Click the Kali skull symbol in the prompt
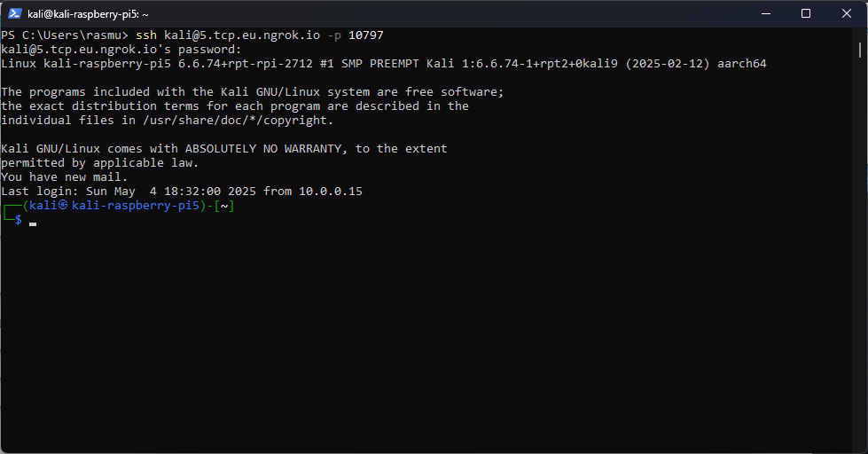This screenshot has height=454, width=868. 63,206
